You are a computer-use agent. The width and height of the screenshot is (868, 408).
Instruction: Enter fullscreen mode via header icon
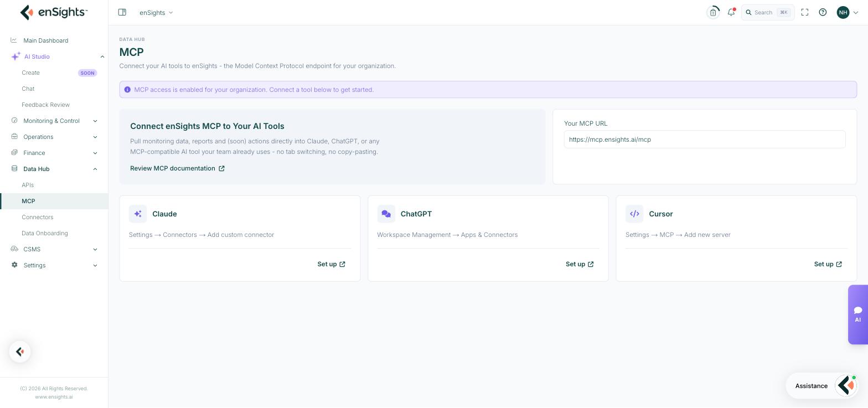[x=805, y=12]
